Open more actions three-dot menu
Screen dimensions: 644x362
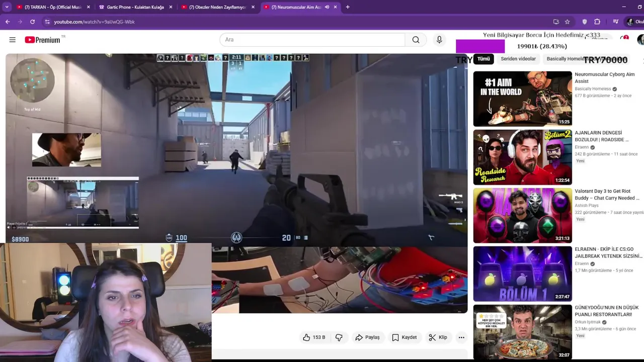coord(461,337)
